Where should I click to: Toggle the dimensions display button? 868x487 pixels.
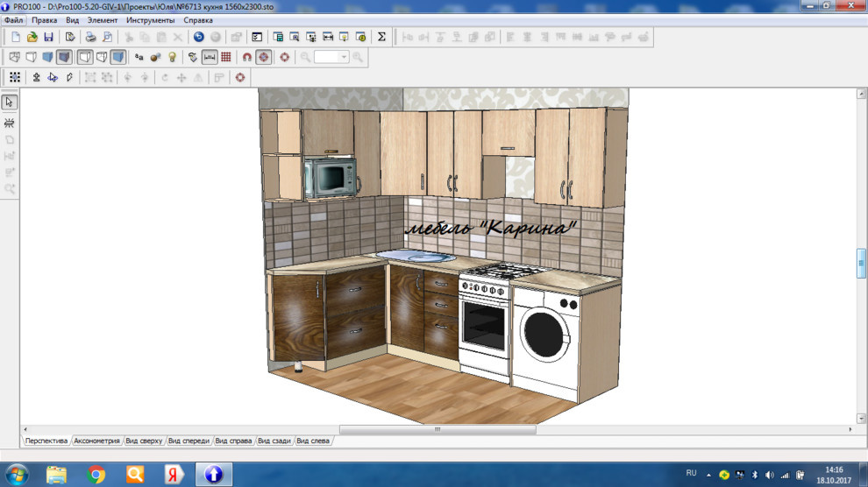click(x=210, y=57)
